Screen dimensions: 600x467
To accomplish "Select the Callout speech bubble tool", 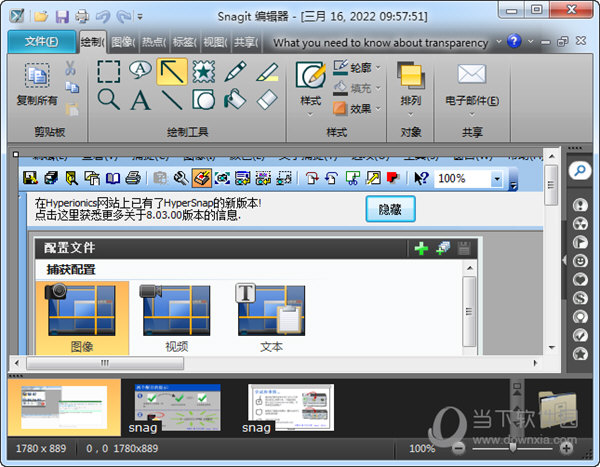I will point(140,70).
